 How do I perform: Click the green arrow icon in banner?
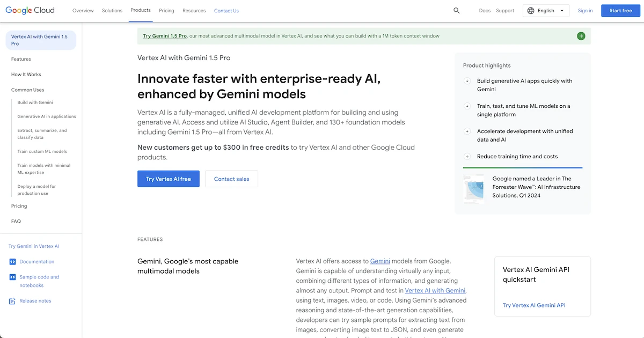coord(581,36)
